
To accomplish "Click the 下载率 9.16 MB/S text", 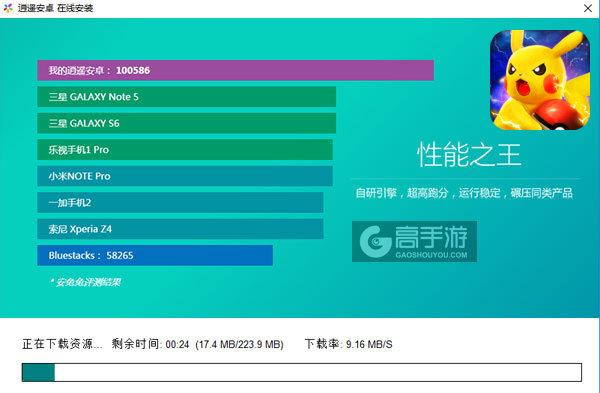I will (349, 344).
